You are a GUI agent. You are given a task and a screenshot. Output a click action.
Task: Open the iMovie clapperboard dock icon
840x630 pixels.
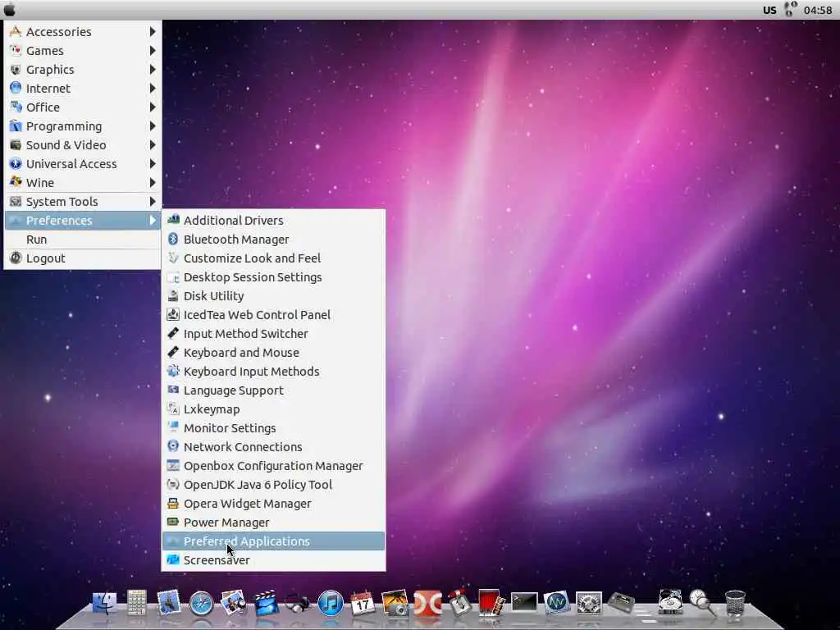pos(266,603)
